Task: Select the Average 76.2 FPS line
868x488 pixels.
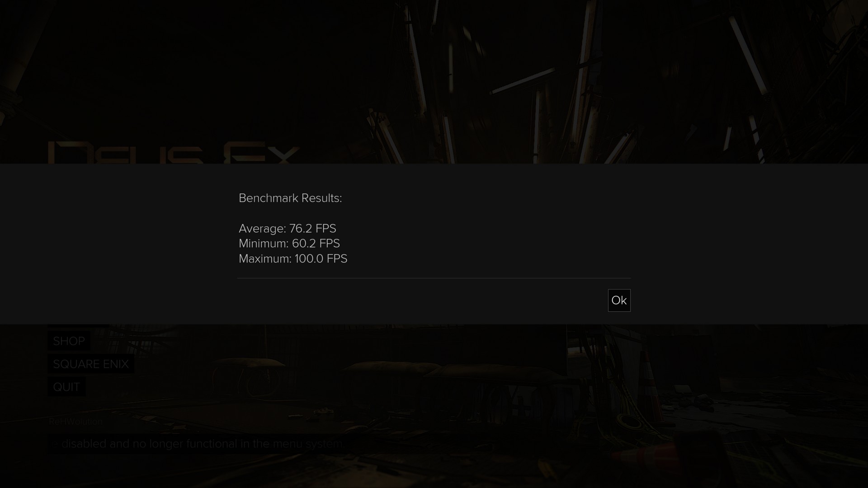Action: [x=288, y=228]
